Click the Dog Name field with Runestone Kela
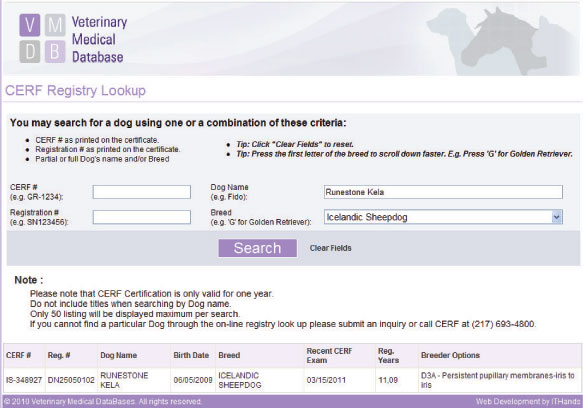 [443, 192]
